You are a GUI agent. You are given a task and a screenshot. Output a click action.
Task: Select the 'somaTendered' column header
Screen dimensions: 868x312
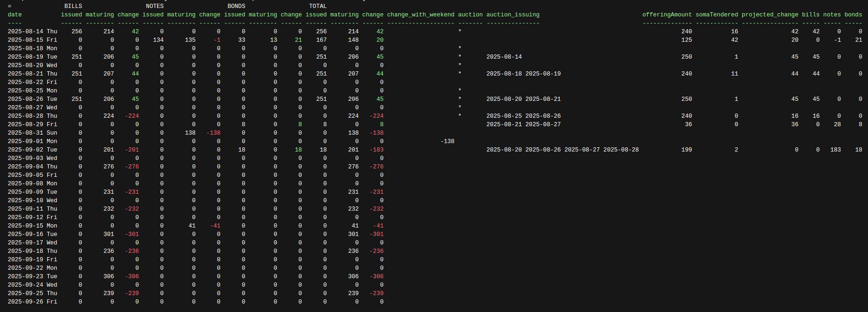[x=716, y=15]
